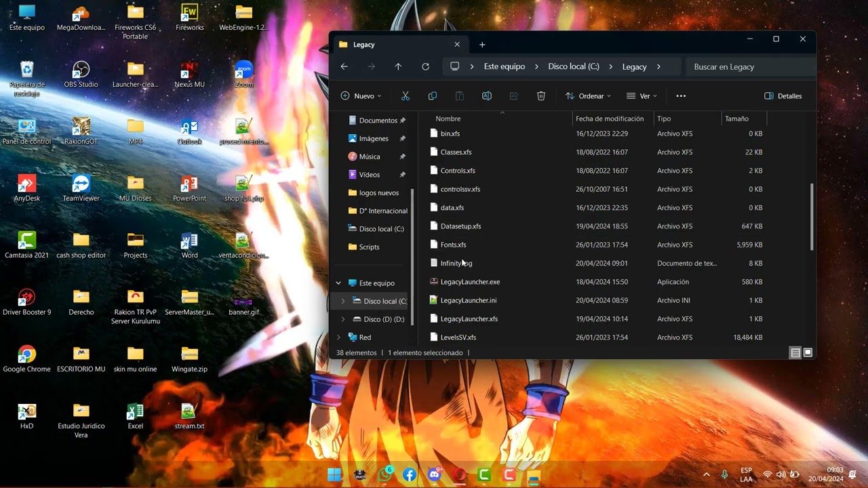Open Scripts folder in navigation pane
Image resolution: width=868 pixels, height=488 pixels.
pyautogui.click(x=369, y=247)
